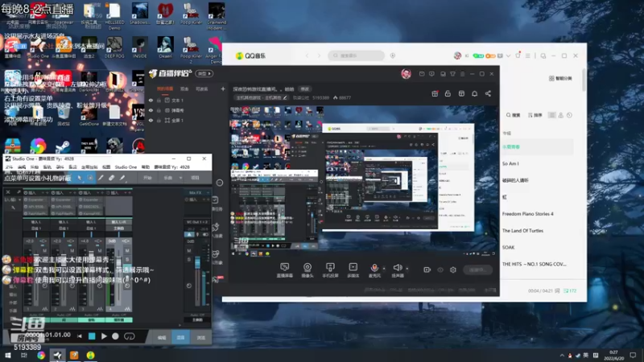
Task: Select the range tool in Studio One toolbar
Action: (90, 178)
